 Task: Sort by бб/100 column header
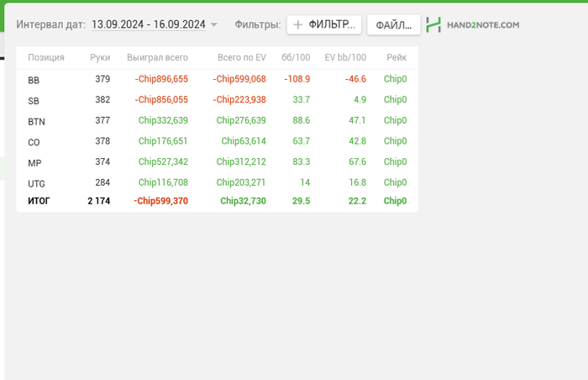(x=296, y=57)
